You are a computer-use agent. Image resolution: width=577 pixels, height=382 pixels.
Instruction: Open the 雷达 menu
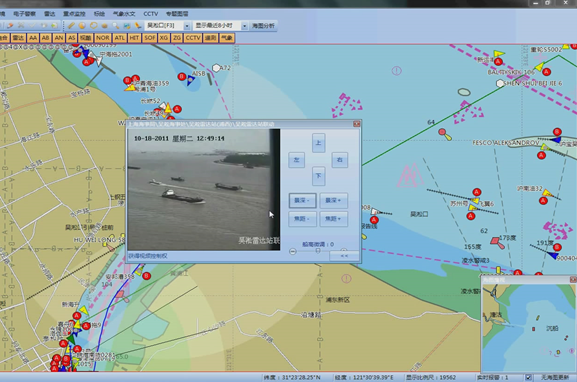(x=49, y=14)
